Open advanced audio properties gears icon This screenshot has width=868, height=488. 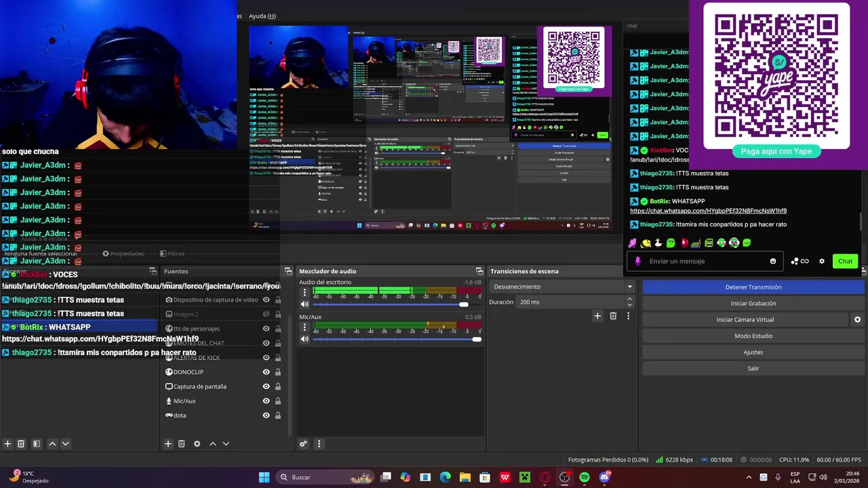[303, 444]
